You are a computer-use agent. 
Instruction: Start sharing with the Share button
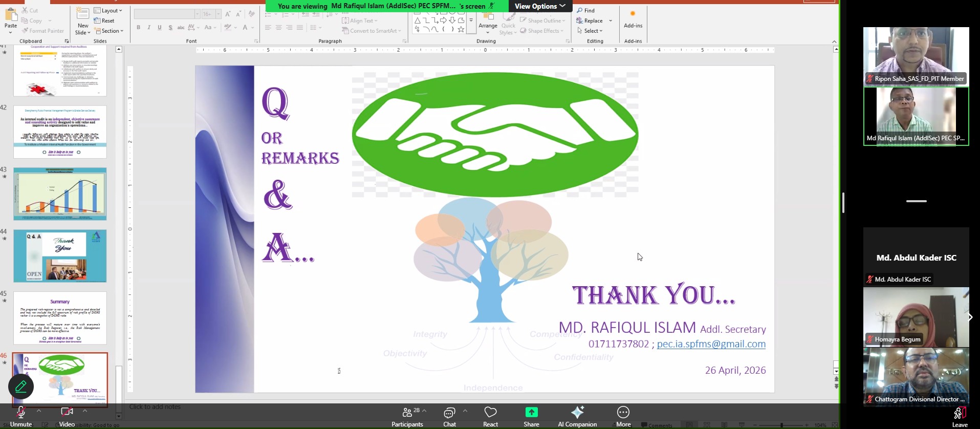click(x=531, y=417)
